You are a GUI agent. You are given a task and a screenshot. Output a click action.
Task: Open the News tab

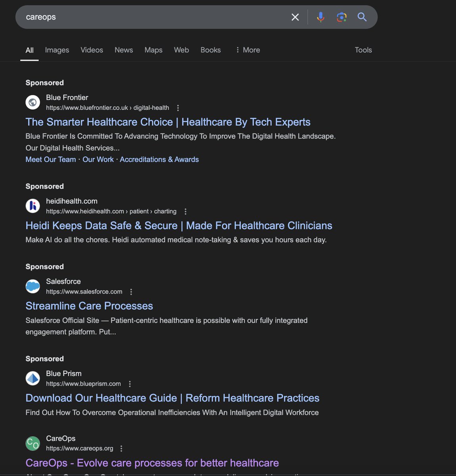pos(124,50)
